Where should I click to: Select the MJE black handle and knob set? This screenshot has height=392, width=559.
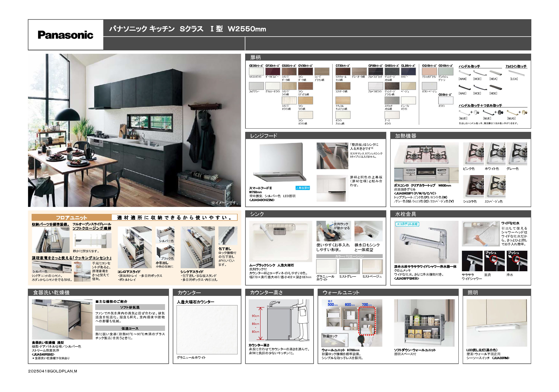pyautogui.click(x=493, y=113)
